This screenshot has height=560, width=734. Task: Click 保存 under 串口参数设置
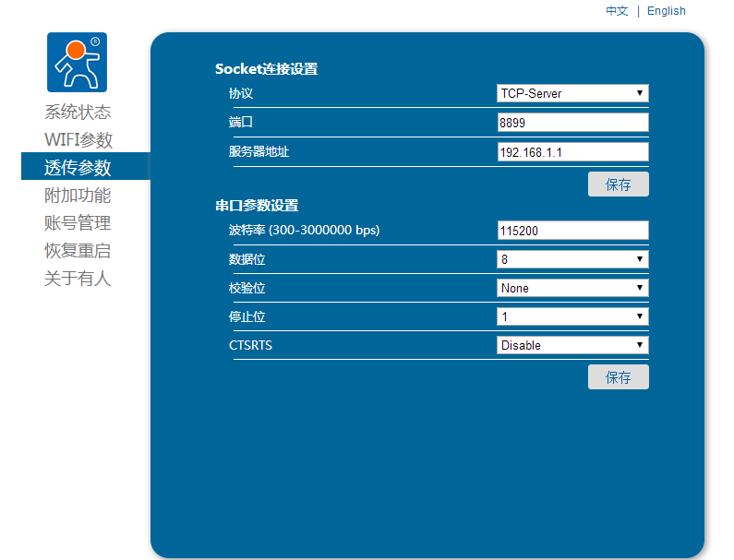(x=618, y=377)
